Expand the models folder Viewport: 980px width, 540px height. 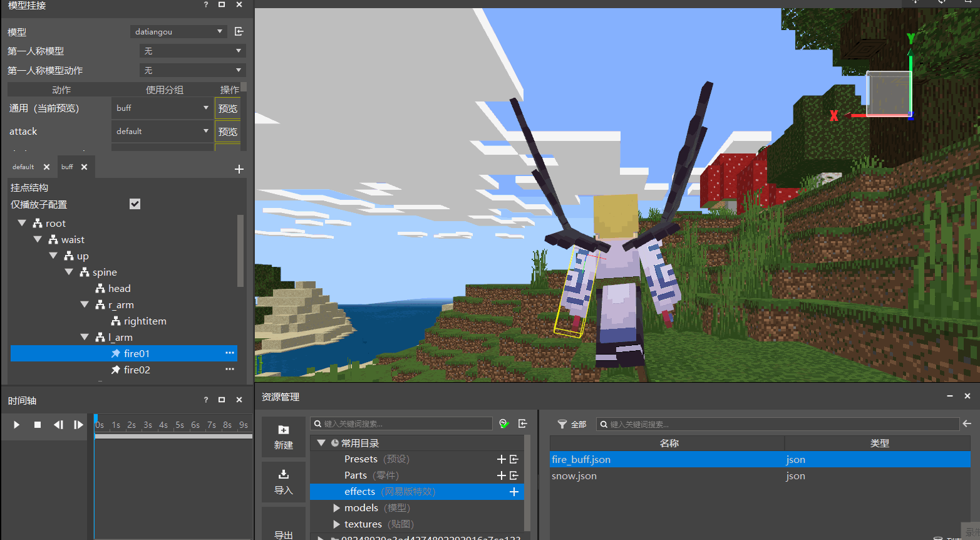coord(336,508)
